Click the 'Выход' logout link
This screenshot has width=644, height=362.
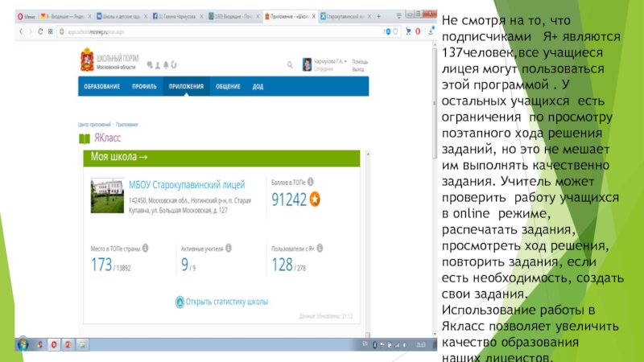click(x=357, y=69)
